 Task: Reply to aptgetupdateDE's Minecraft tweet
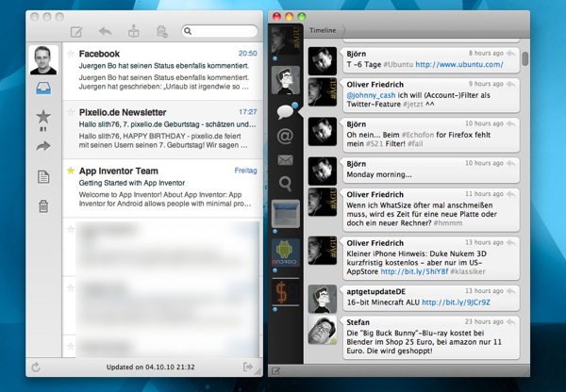510,291
